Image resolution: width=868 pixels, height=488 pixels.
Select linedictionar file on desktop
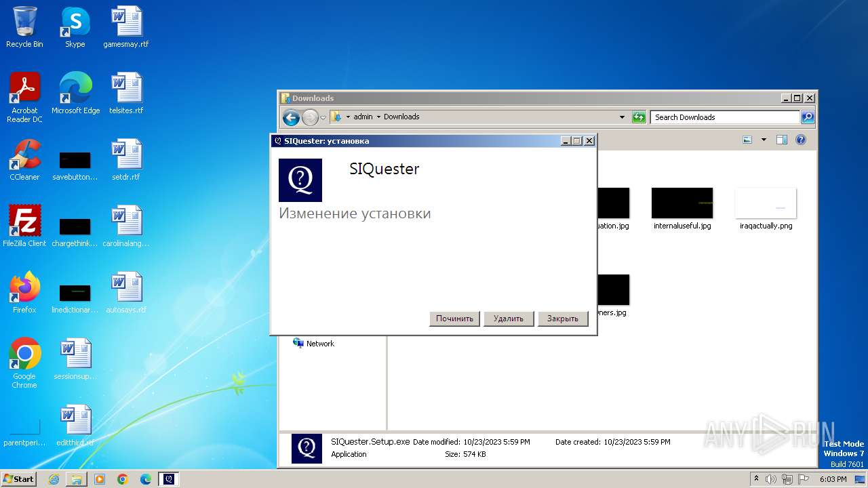coord(75,298)
